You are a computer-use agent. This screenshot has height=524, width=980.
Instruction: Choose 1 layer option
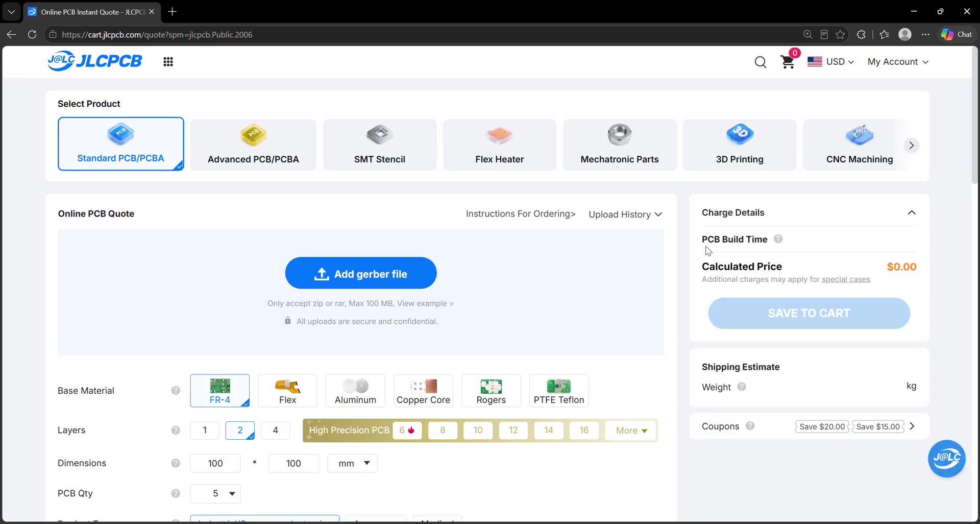[x=205, y=431]
